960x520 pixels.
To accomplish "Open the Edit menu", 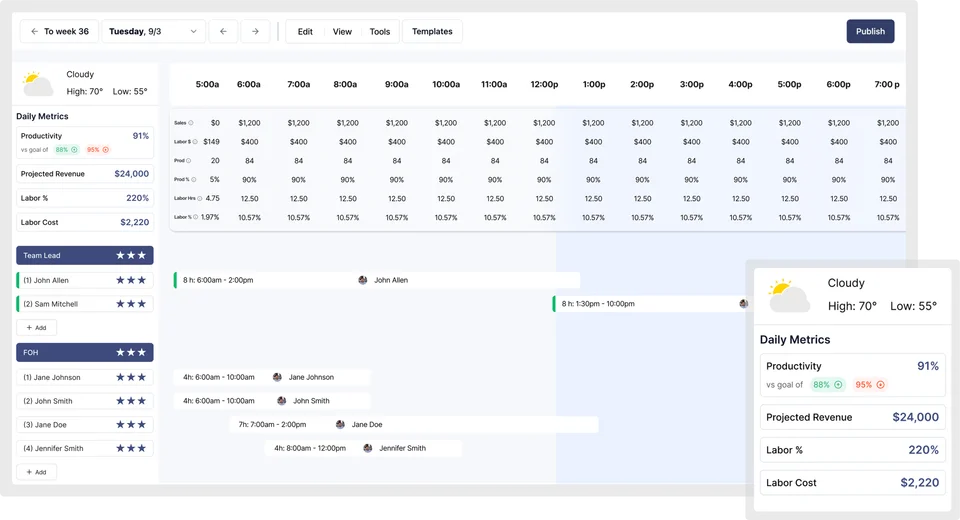I will coord(305,31).
